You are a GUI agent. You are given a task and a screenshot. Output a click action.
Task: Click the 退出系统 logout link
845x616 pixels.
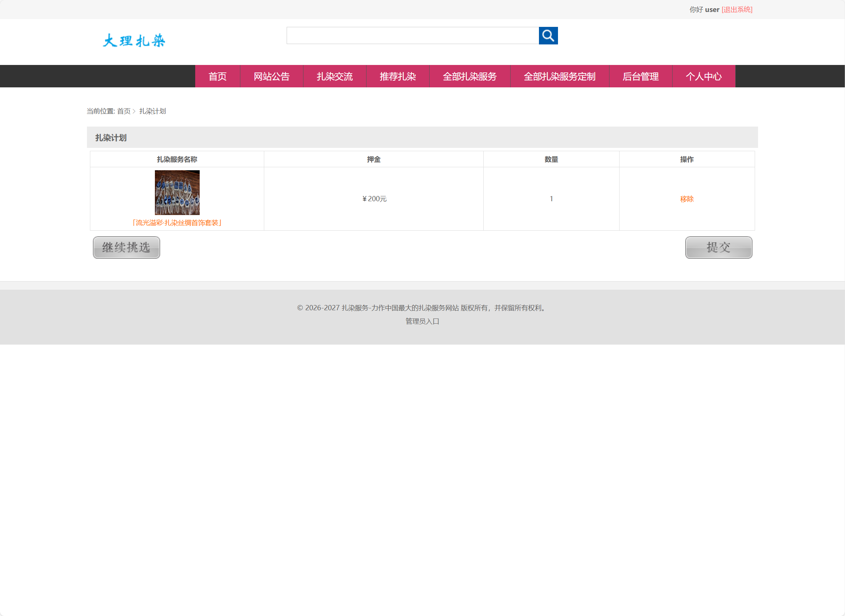[x=737, y=9]
